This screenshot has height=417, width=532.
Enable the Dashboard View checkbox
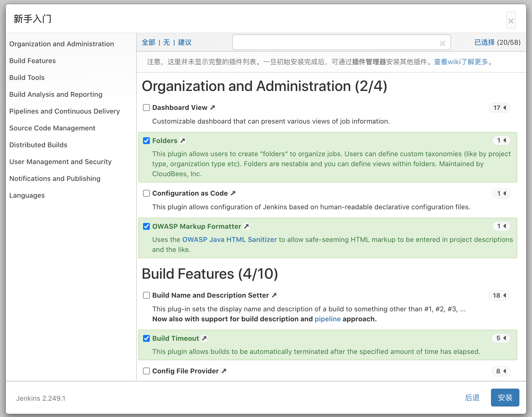point(146,107)
